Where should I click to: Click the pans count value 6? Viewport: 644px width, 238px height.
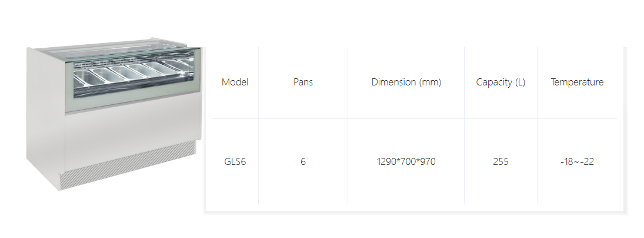pos(303,161)
